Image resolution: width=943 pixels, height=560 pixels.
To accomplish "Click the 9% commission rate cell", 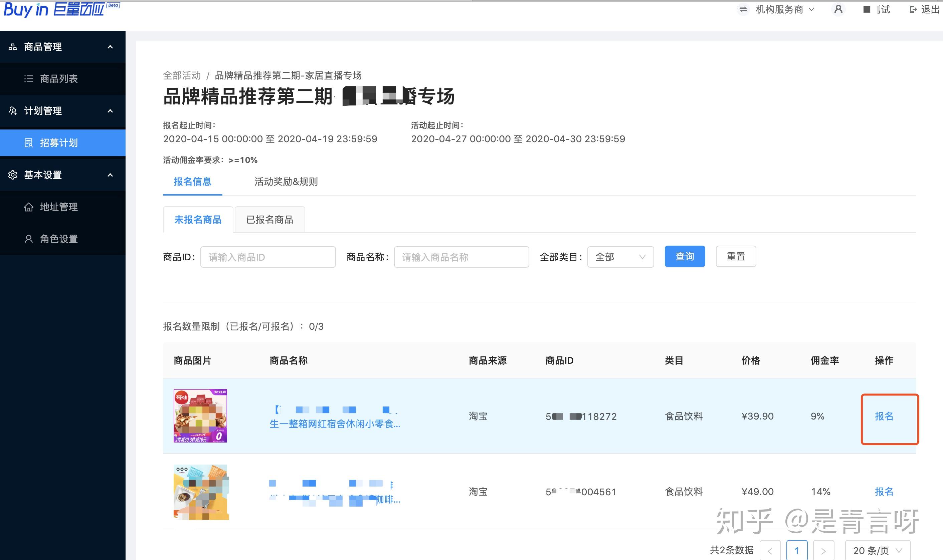I will [817, 416].
